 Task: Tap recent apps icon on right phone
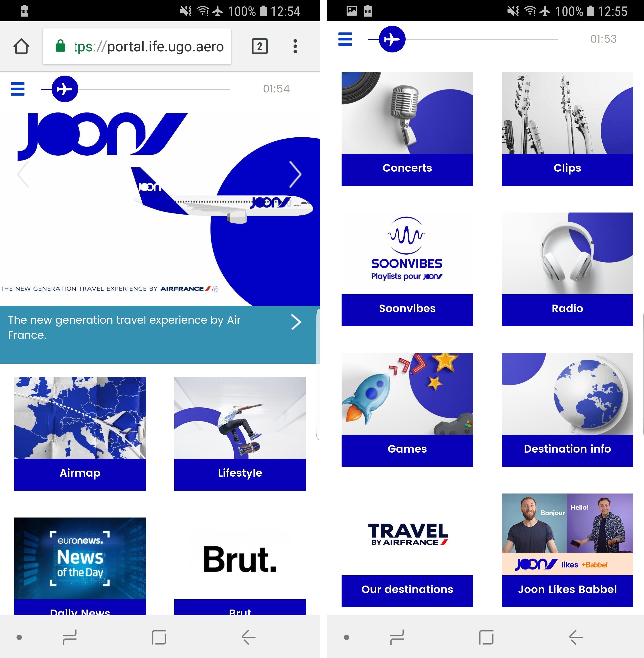click(x=397, y=637)
